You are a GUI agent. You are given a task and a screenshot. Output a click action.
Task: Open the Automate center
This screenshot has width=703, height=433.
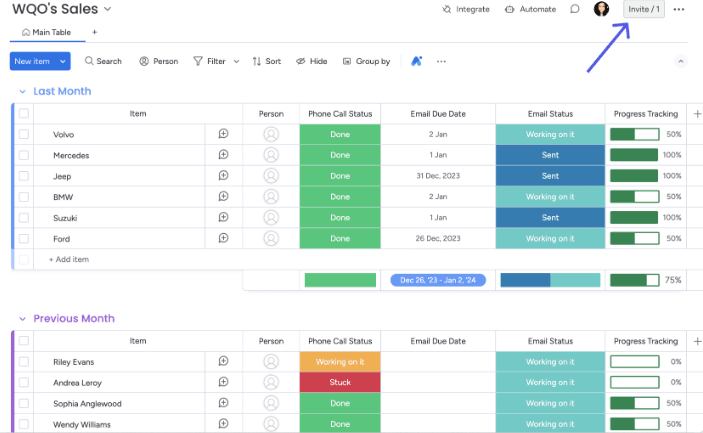[530, 9]
